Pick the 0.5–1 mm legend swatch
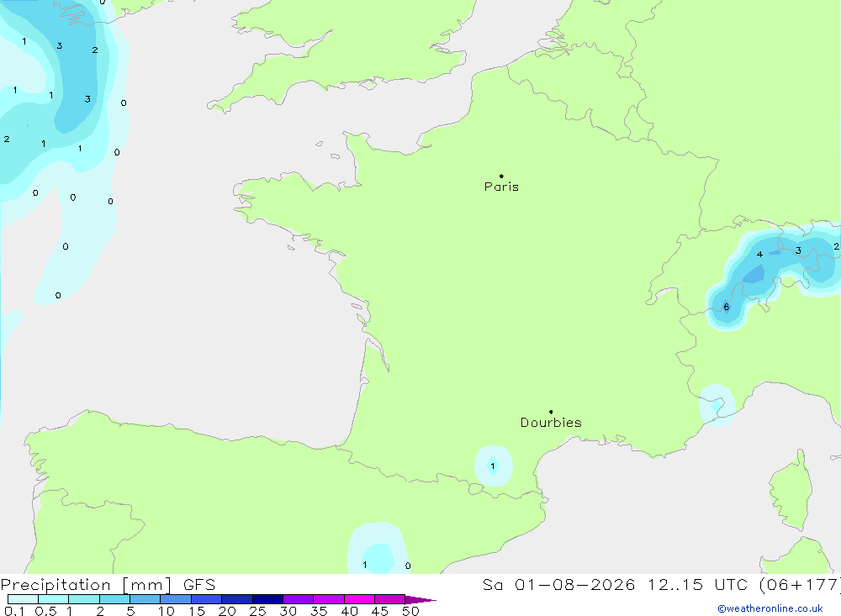 pyautogui.click(x=54, y=599)
